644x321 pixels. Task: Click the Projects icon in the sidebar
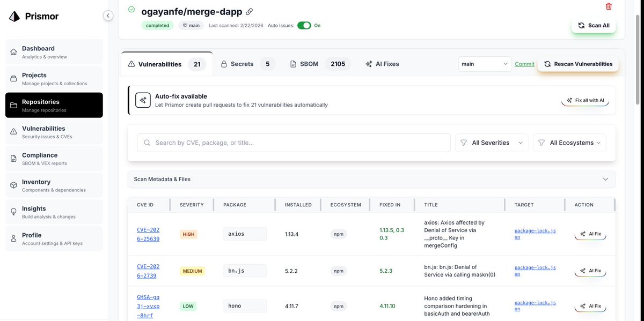click(x=14, y=79)
